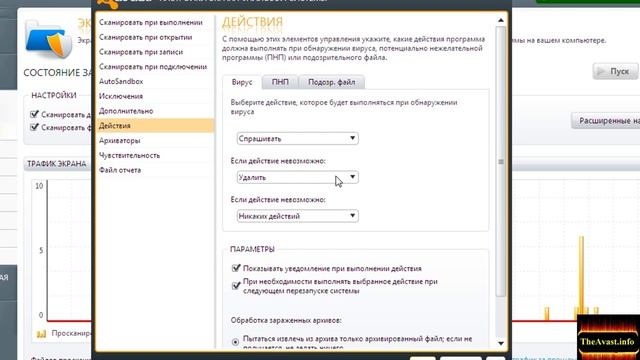Image resolution: width=640 pixels, height=360 pixels.
Task: Click the 'Обработка зараженных архивов:' label
Action: 286,320
